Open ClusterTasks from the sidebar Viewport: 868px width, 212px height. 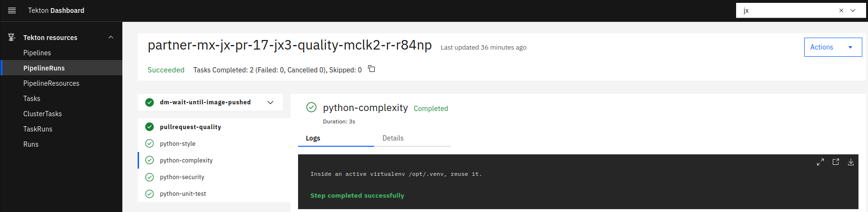[42, 114]
